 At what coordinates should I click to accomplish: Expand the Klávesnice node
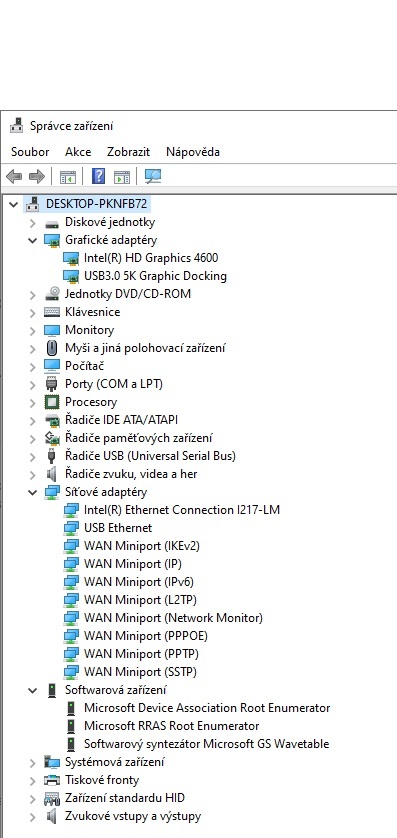[x=33, y=312]
